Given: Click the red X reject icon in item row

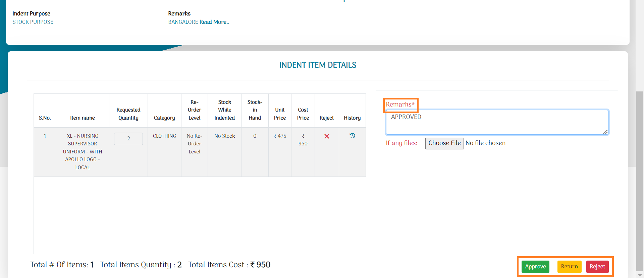Looking at the screenshot, I should point(327,136).
